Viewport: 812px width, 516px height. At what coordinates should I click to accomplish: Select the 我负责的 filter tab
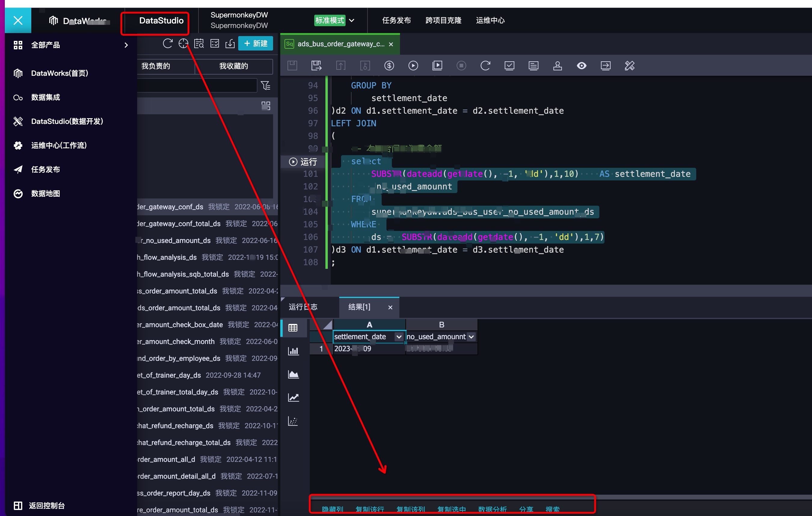(156, 66)
